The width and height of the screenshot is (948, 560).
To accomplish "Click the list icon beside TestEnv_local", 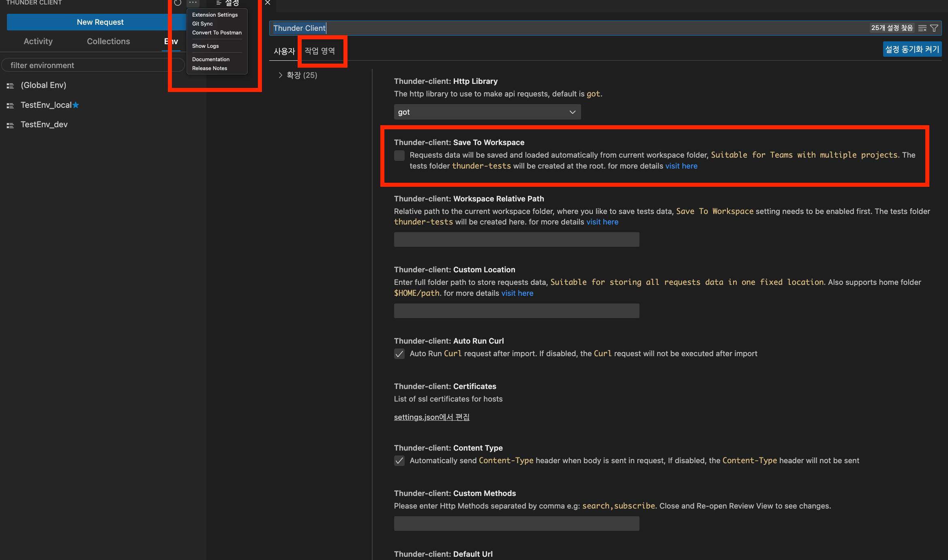I will [11, 105].
